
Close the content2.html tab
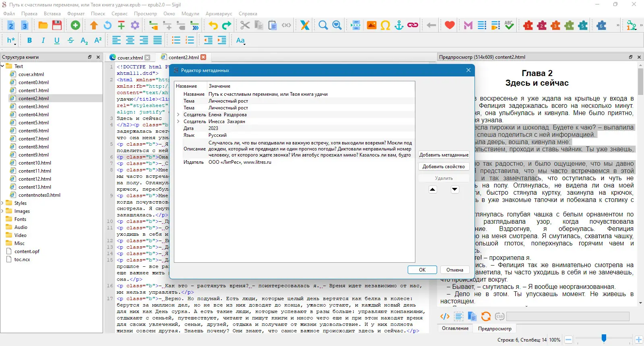point(204,57)
